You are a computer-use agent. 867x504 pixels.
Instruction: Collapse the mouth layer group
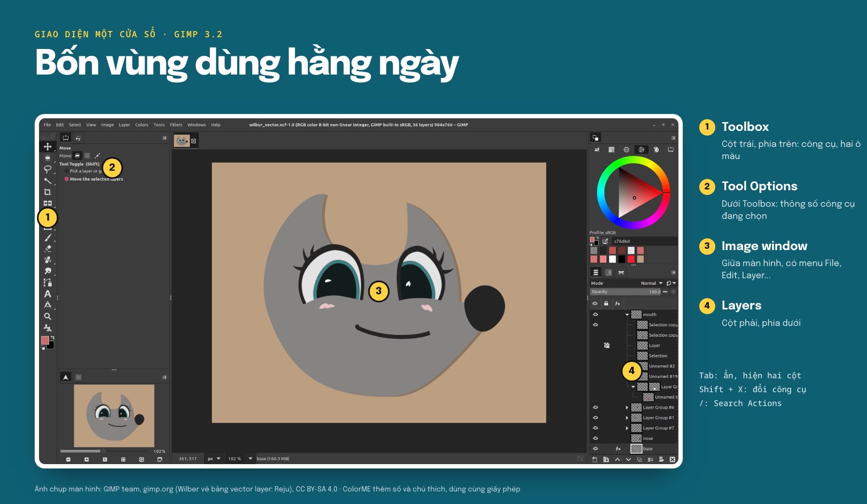(x=627, y=315)
